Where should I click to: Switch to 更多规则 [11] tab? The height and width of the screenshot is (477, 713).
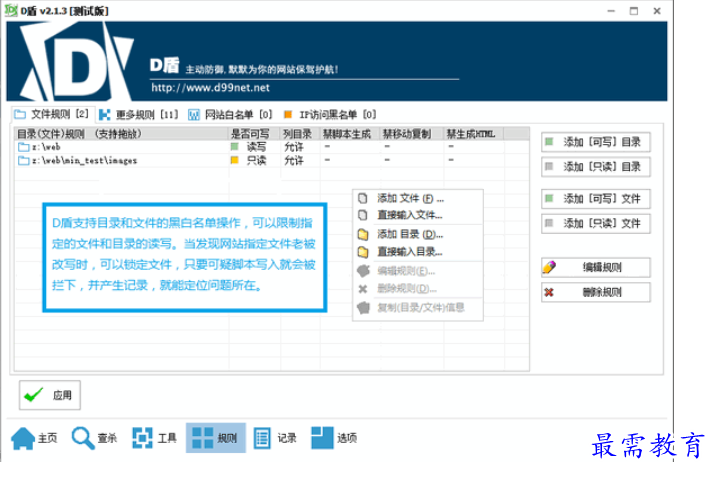[x=139, y=115]
